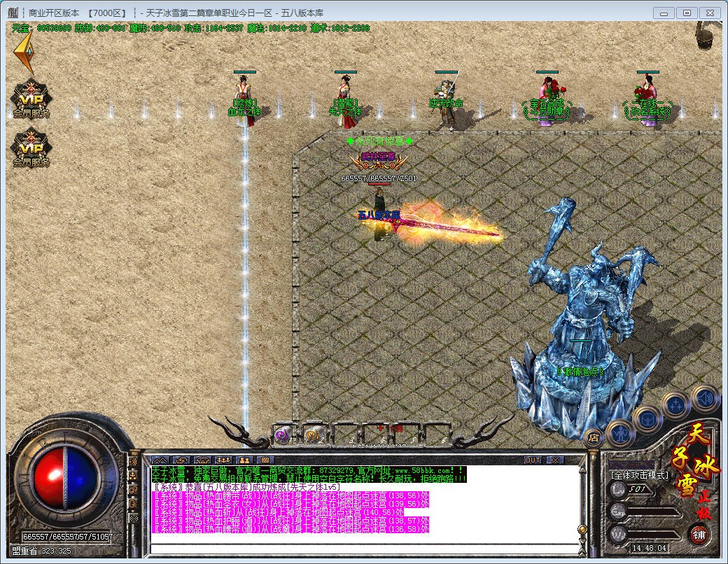The width and height of the screenshot is (728, 564).
Task: Click the second chat bar icon
Action: click(x=181, y=460)
